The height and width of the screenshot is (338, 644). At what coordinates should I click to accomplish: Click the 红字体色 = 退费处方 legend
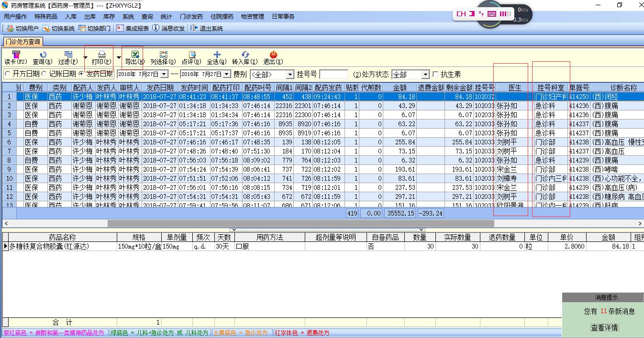coord(302,333)
